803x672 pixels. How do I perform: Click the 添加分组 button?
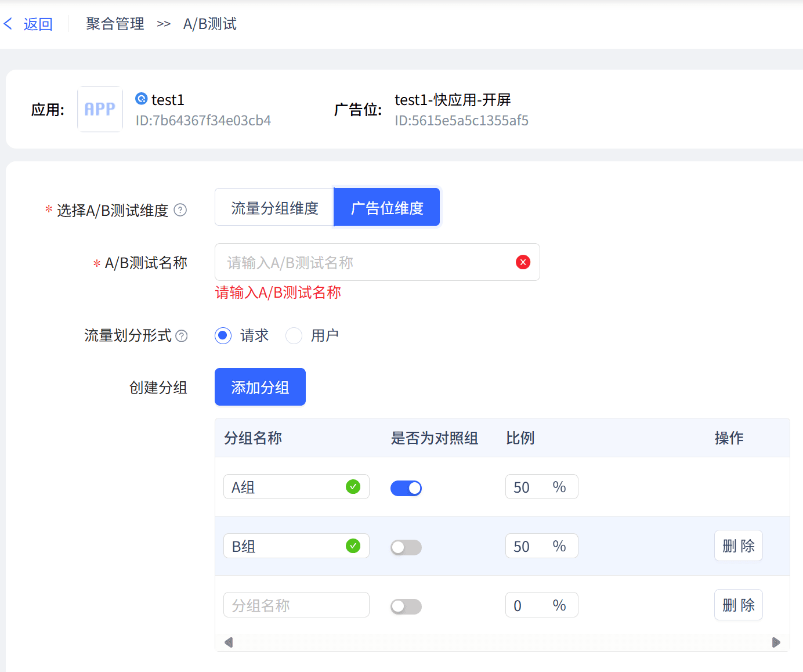[260, 387]
